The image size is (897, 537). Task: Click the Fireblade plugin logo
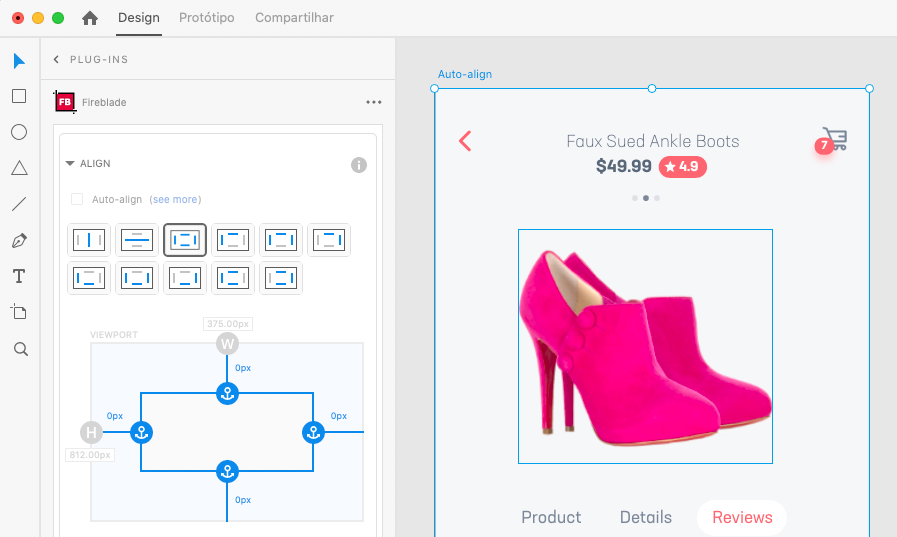pyautogui.click(x=65, y=102)
